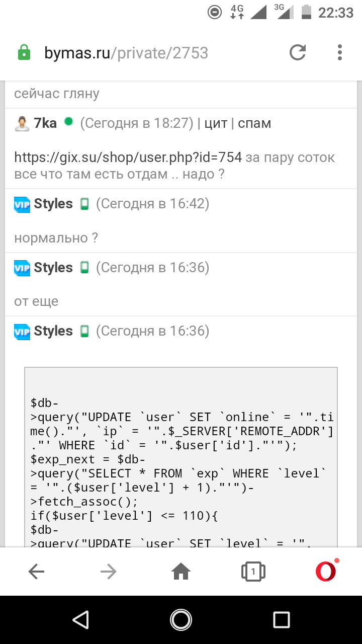Viewport: 362px width, 644px height.
Task: Reload the page with refresh icon
Action: coord(298,52)
